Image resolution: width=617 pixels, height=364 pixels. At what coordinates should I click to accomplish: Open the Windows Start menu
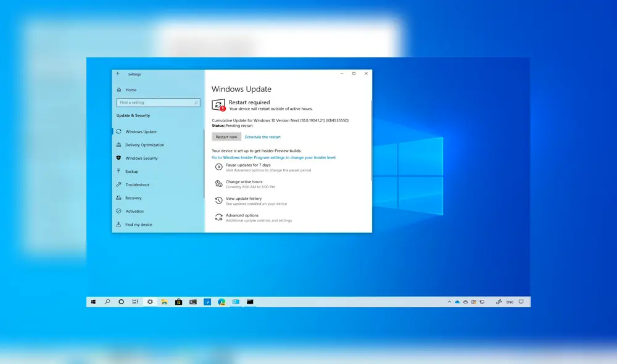click(93, 302)
